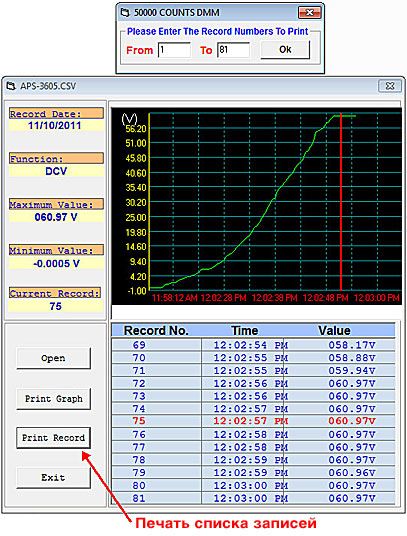Click the From record number field
The height and width of the screenshot is (536, 407).
[x=174, y=50]
